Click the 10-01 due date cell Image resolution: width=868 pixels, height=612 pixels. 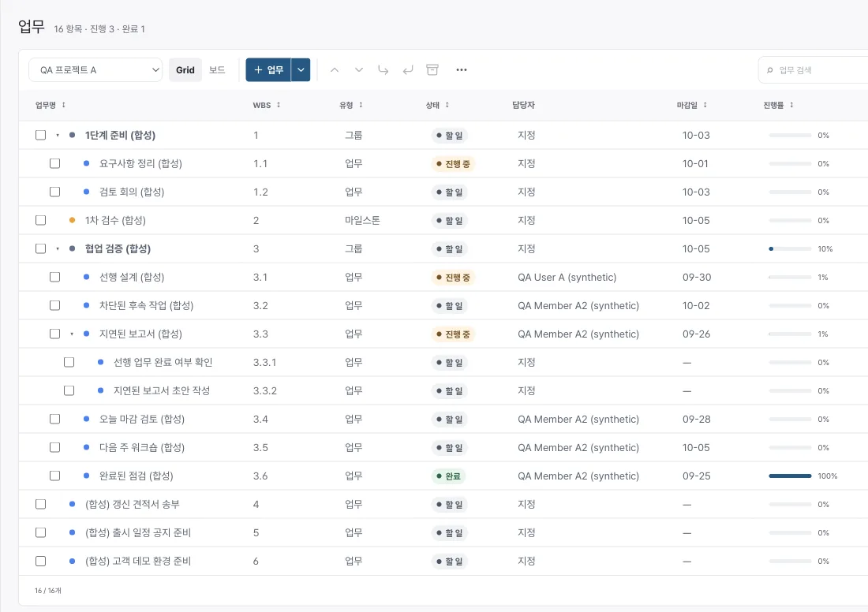(695, 163)
